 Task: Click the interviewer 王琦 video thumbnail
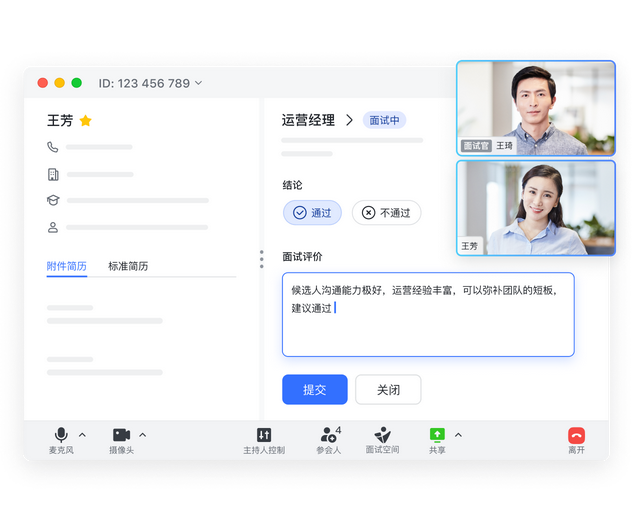(x=536, y=108)
